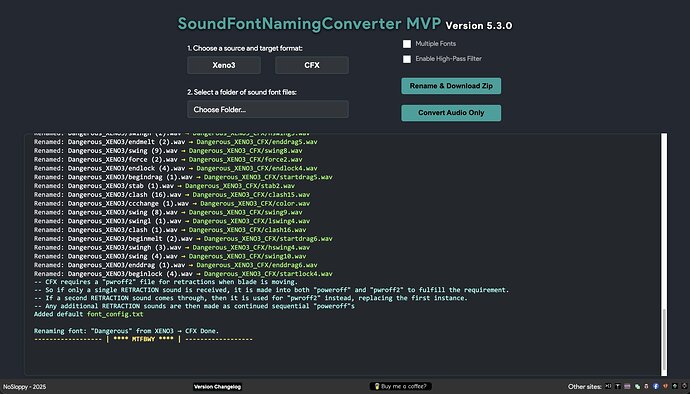Click line 'CFX requires a "pwroff2" file'
The image size is (690, 394).
pos(166,282)
